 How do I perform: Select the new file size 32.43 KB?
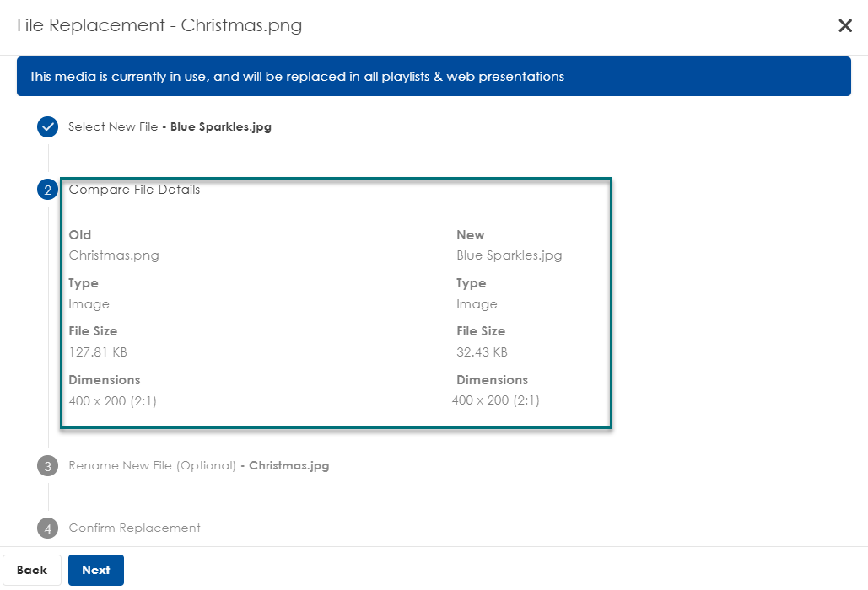(482, 352)
